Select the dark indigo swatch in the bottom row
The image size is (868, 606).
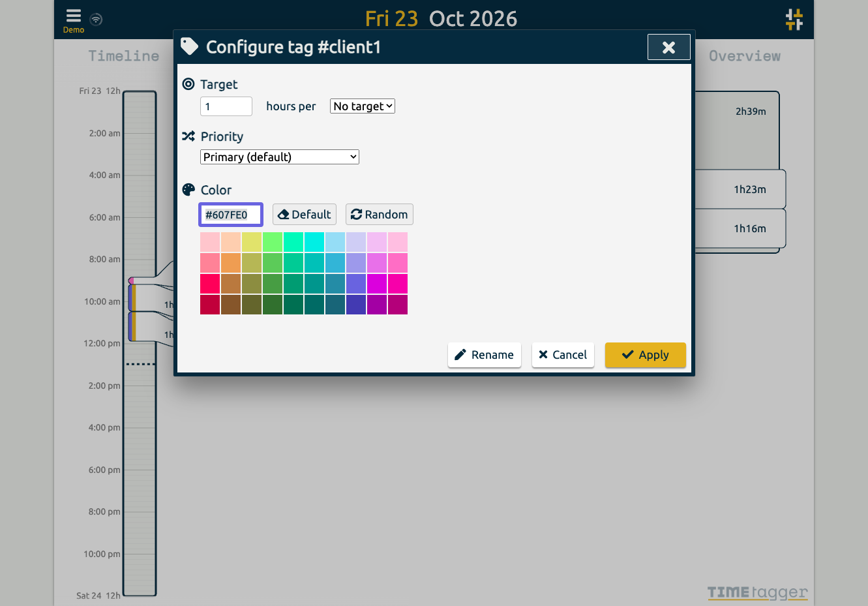click(356, 305)
